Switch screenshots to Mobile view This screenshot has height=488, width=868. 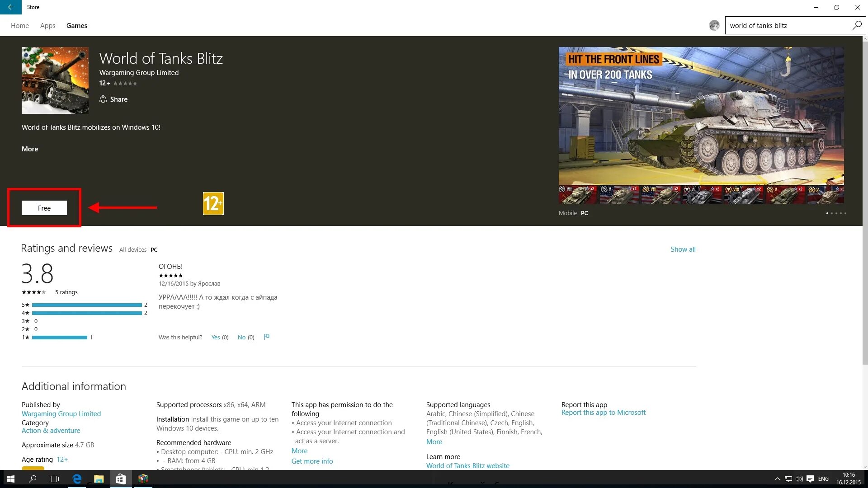click(567, 213)
